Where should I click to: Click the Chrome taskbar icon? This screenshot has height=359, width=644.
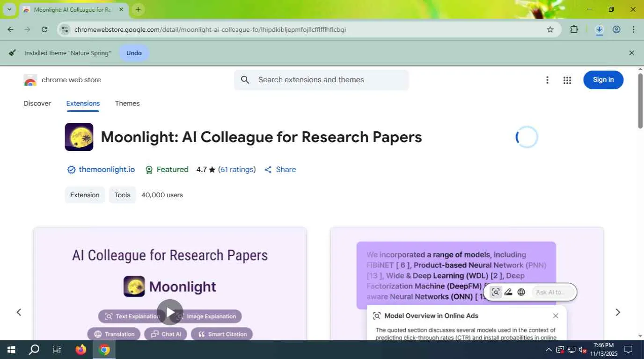[104, 350]
